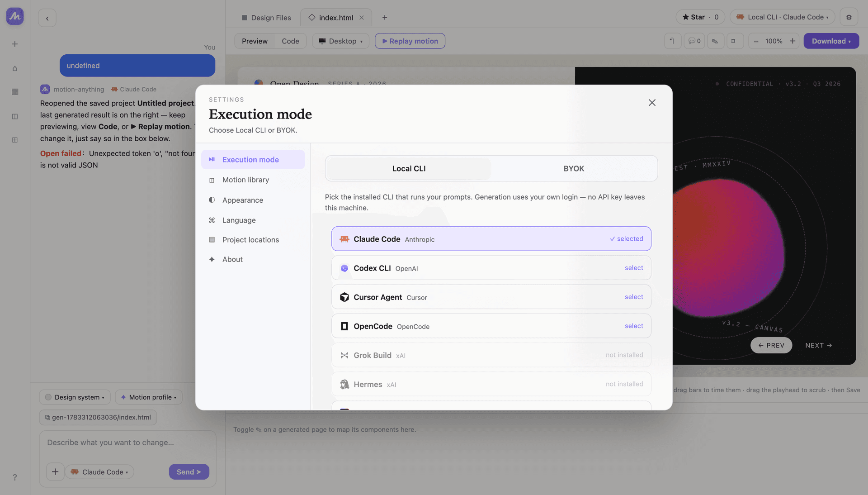Click the 100% zoom level value
The image size is (868, 495).
coord(774,41)
